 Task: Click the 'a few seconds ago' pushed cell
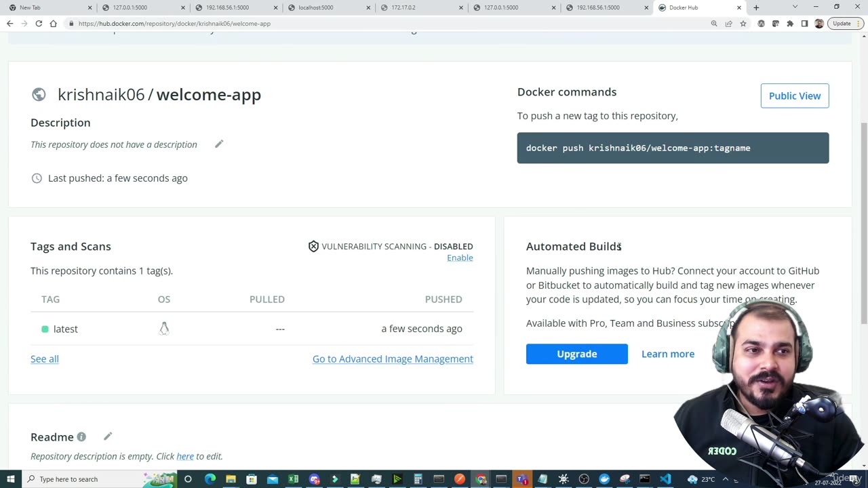(422, 329)
